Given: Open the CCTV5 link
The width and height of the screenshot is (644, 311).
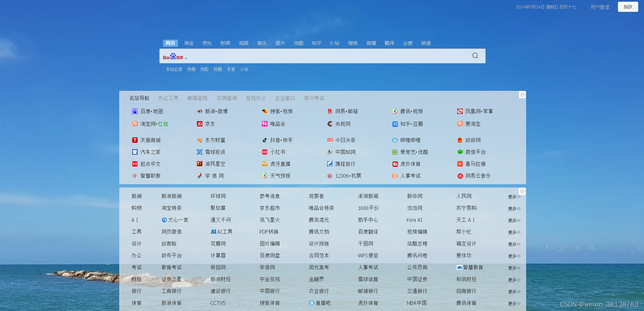Looking at the screenshot, I should 218,303.
